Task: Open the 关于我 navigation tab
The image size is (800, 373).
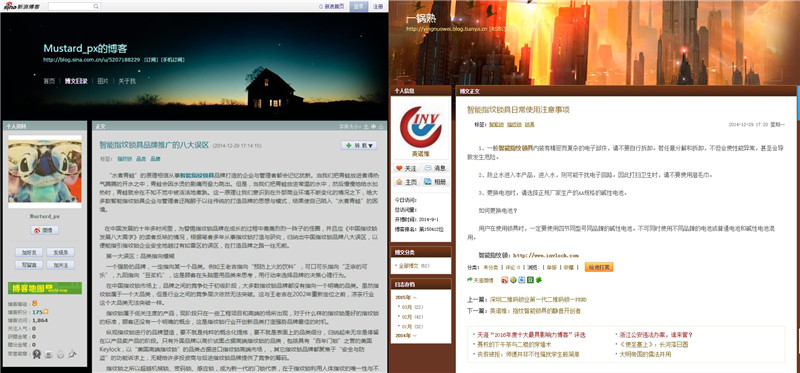Action: (x=127, y=81)
